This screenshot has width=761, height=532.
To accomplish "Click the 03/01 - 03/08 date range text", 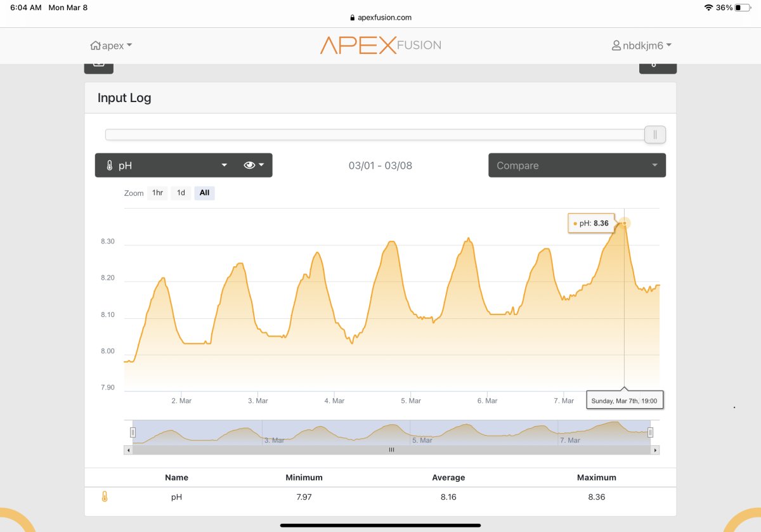I will (x=380, y=165).
